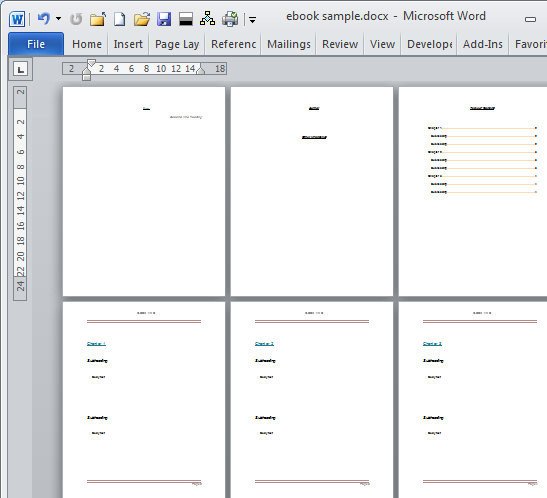Select the first page thumbnail with title
The image size is (547, 498).
click(144, 191)
